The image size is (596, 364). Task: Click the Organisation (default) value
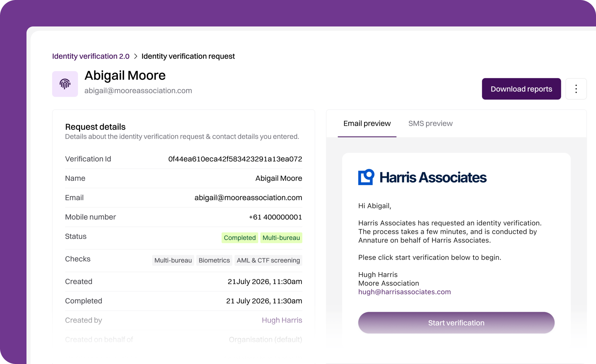tap(266, 340)
